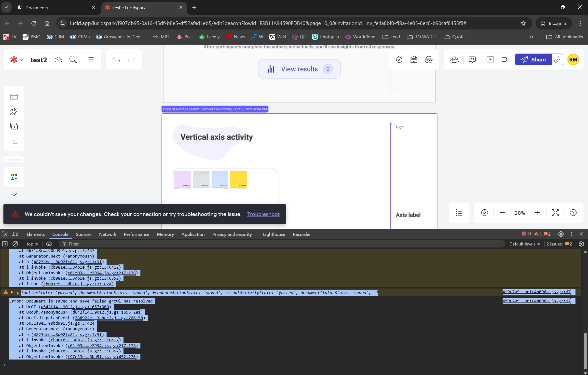
Task: Switch to the Network tab
Action: click(x=108, y=234)
